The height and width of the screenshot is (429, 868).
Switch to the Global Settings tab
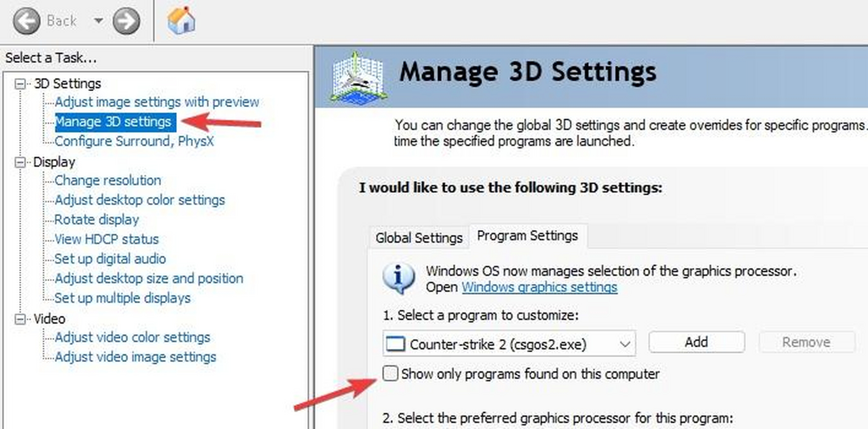[419, 238]
